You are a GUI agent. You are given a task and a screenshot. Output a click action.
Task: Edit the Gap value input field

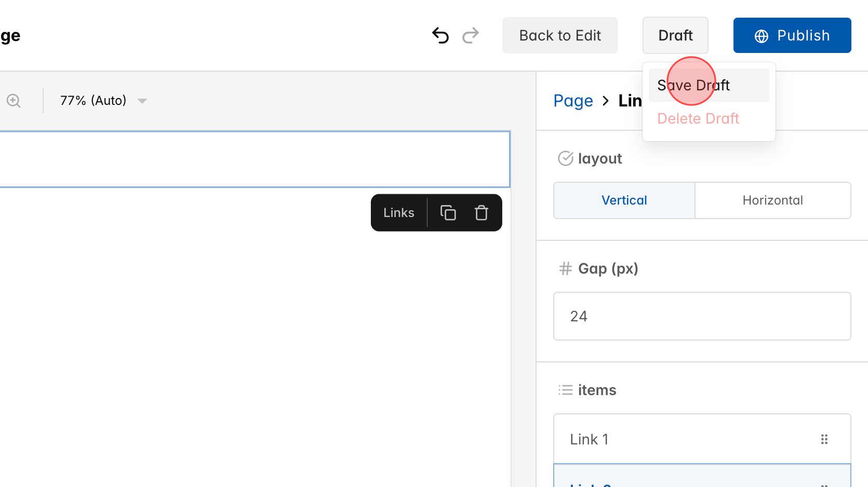tap(702, 316)
